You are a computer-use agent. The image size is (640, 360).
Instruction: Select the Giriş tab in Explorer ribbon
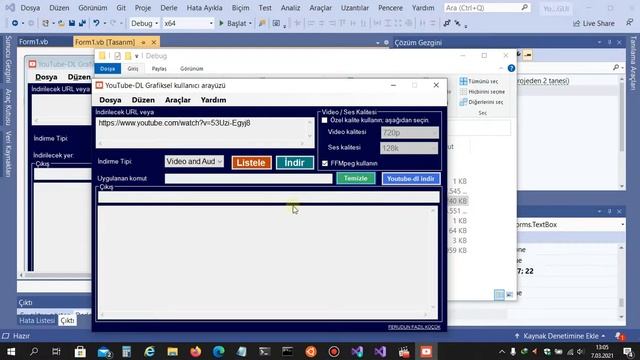point(133,69)
